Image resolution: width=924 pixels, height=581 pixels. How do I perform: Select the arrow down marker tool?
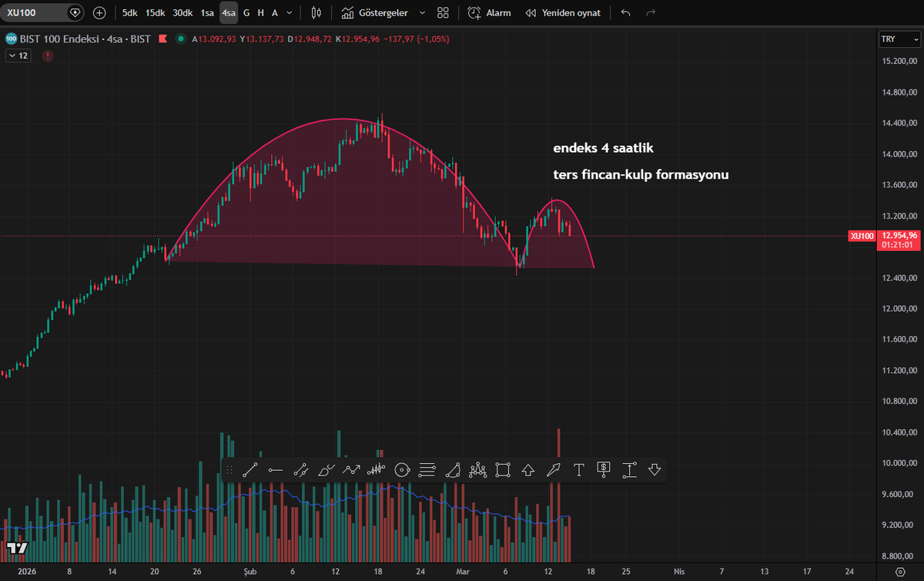point(654,469)
